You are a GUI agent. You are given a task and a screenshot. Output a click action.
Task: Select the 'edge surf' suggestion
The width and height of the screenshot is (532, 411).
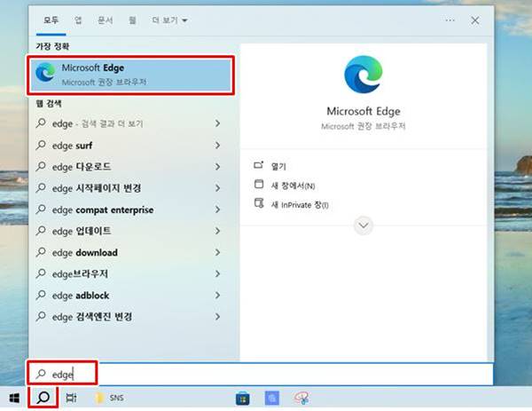tap(129, 146)
